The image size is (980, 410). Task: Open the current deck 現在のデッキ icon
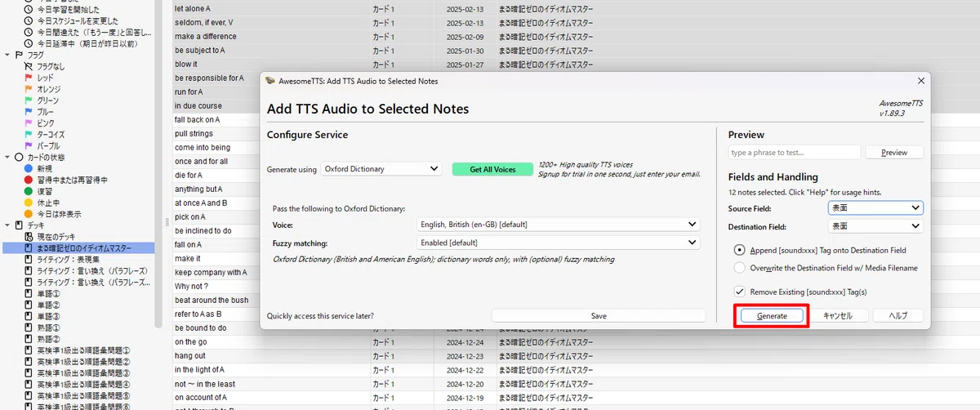[x=29, y=236]
